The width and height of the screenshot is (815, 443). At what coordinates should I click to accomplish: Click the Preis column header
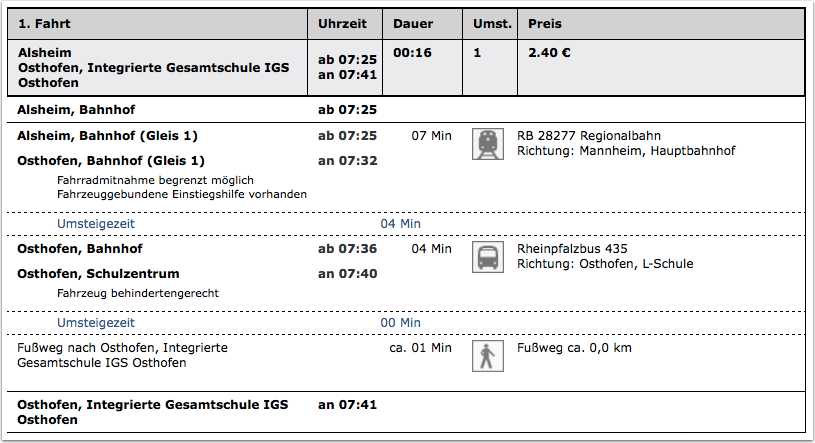(x=661, y=24)
